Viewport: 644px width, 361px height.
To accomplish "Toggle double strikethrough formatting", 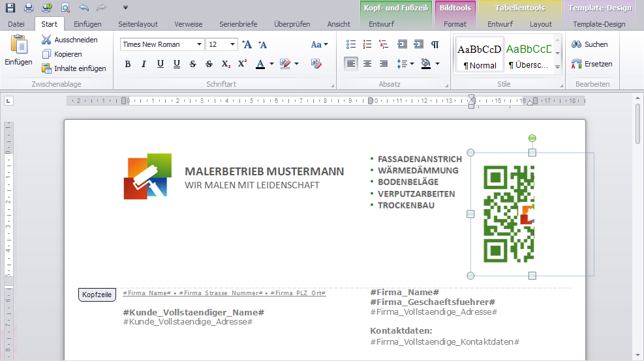I will pos(209,64).
